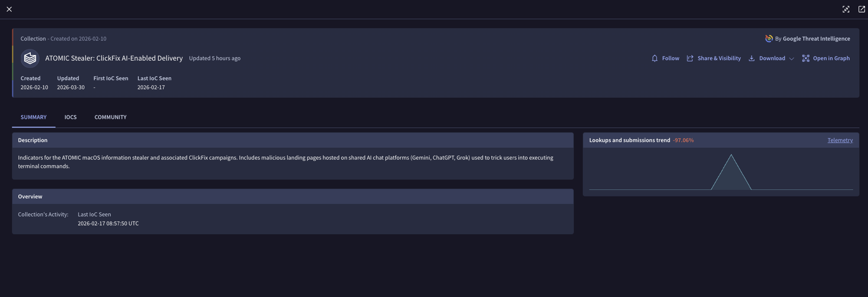Viewport: 868px width, 297px height.
Task: Select the SUMMARY tab
Action: (x=33, y=117)
